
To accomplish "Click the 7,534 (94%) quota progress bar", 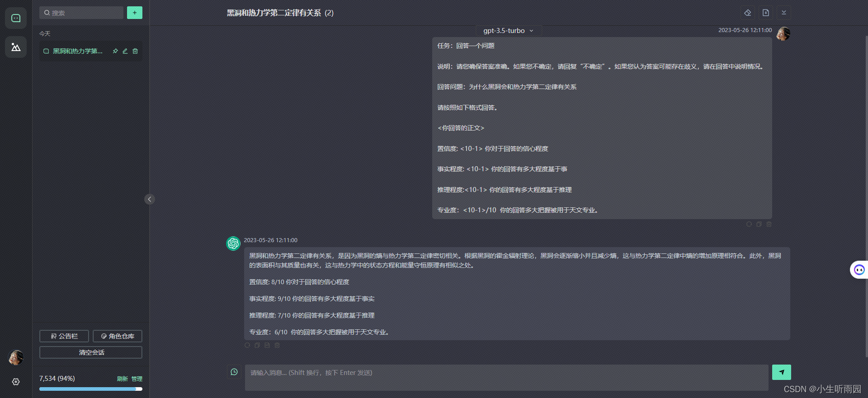I will pyautogui.click(x=91, y=389).
